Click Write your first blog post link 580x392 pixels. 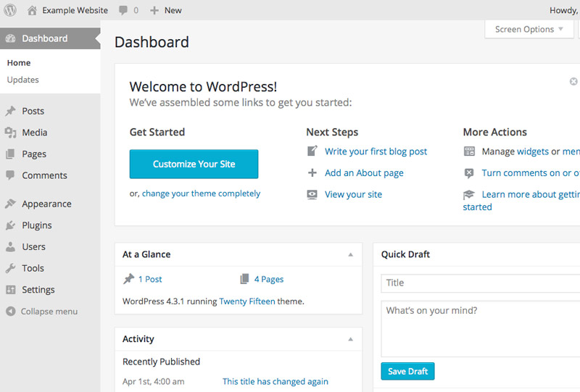(x=376, y=151)
